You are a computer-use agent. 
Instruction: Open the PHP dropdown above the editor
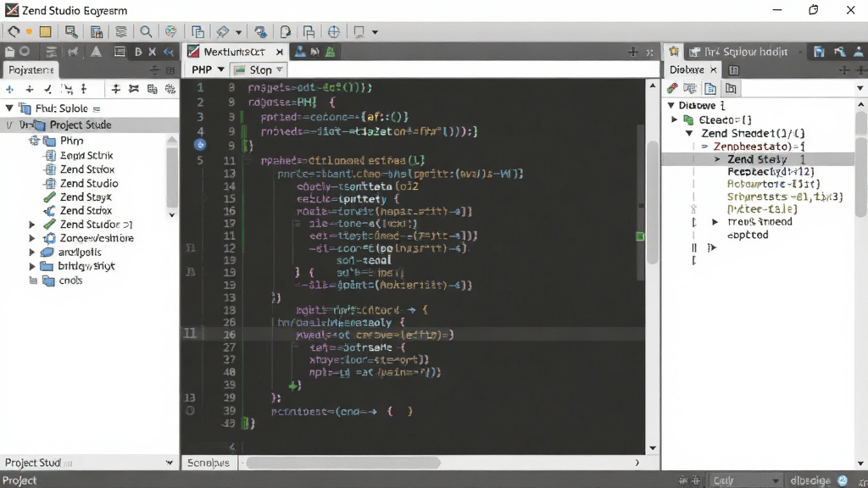click(x=207, y=69)
